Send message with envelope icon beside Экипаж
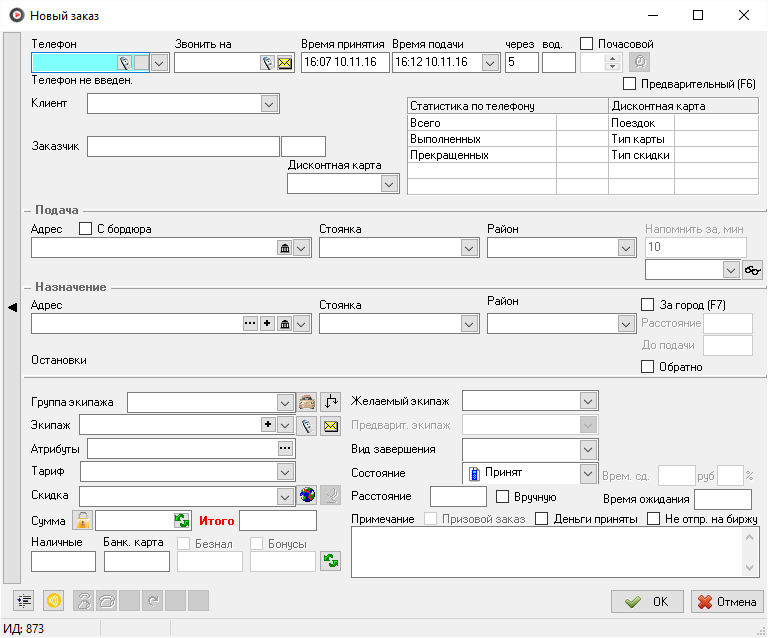768x638 pixels. (x=331, y=426)
